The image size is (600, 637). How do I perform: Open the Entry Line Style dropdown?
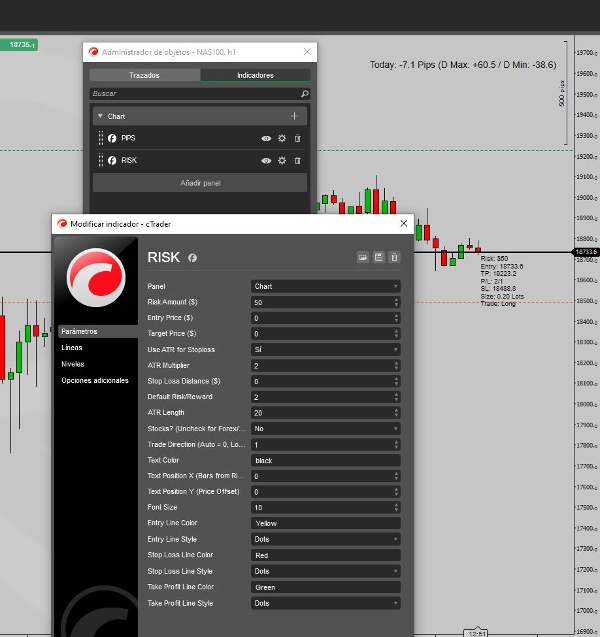[x=326, y=539]
